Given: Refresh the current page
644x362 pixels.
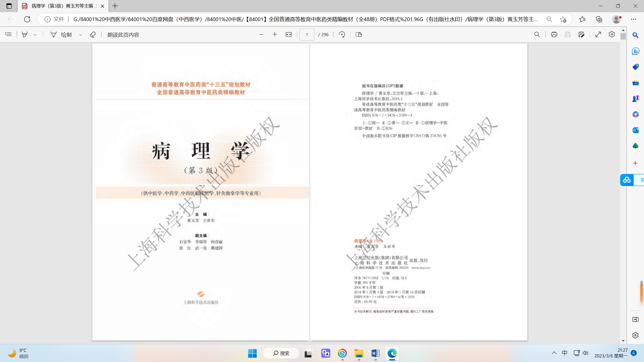Looking at the screenshot, I should point(27,19).
